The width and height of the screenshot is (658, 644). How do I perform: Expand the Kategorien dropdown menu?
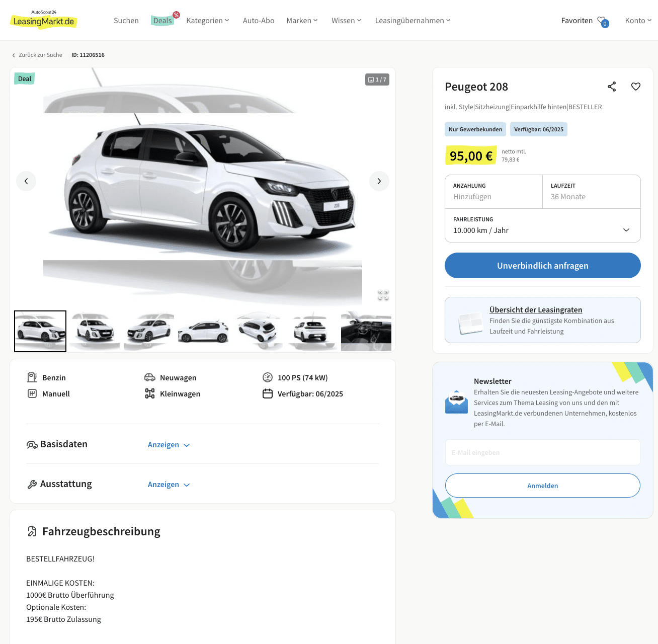point(208,21)
